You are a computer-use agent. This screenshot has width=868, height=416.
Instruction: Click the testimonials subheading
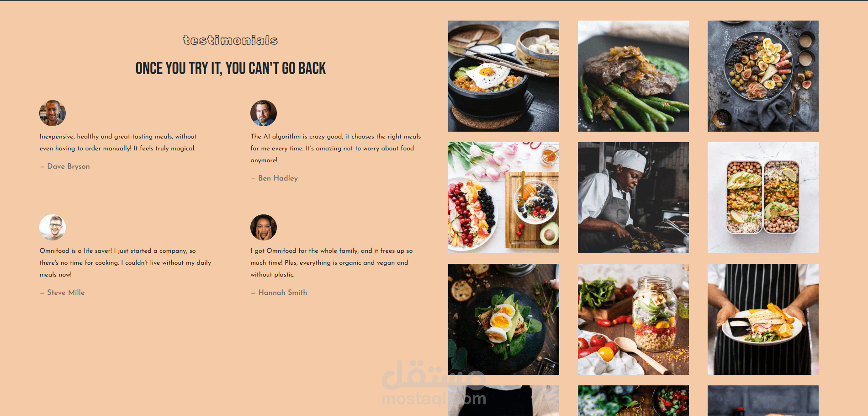(x=230, y=40)
